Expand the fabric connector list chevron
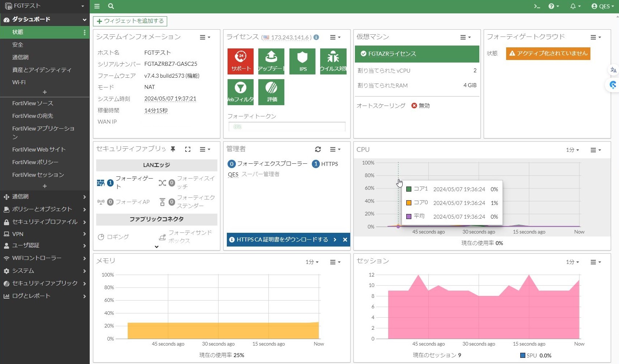Viewport: 619px width, 364px height. coord(157,247)
